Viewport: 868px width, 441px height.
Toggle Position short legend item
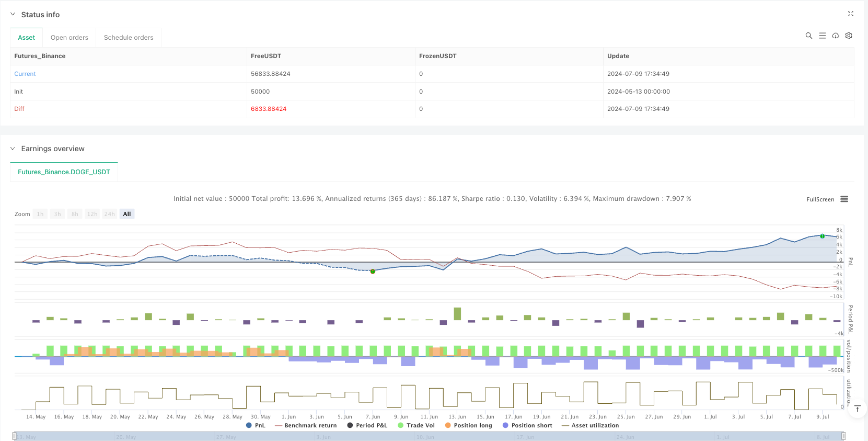click(x=527, y=425)
